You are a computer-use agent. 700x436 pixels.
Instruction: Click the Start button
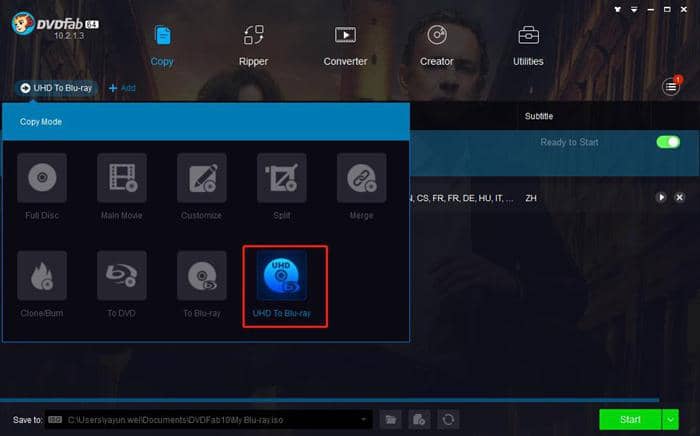click(x=630, y=419)
